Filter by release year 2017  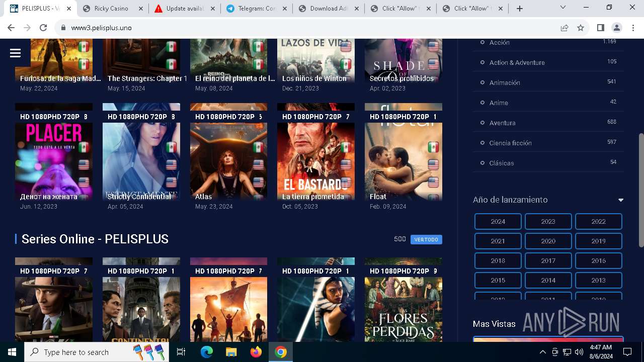[x=548, y=260]
